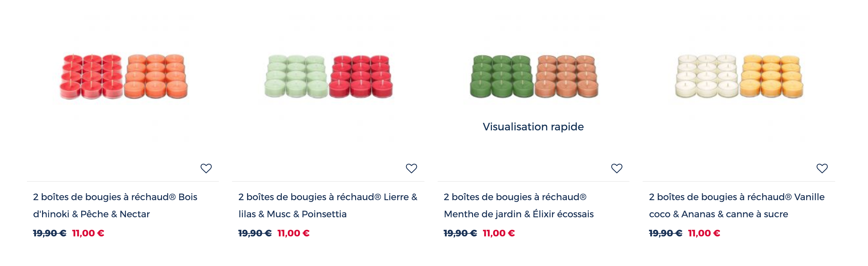The width and height of the screenshot is (868, 266).
Task: Open Menthe de jardin & Élixir écossais link
Action: 518,205
